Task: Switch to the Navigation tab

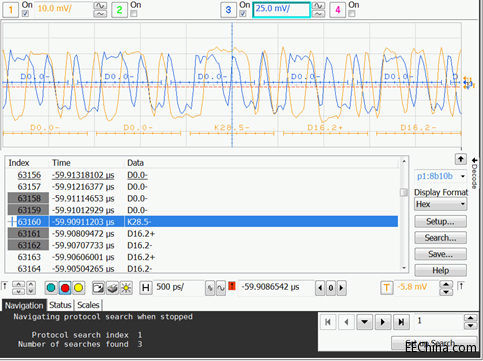Action: click(x=24, y=305)
